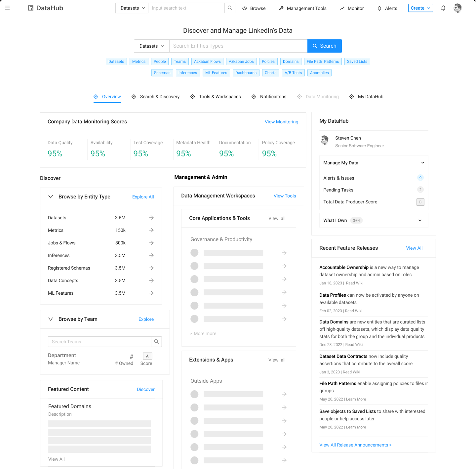The width and height of the screenshot is (476, 469).
Task: Click arrow icon in Data Concepts row
Action: 151,280
